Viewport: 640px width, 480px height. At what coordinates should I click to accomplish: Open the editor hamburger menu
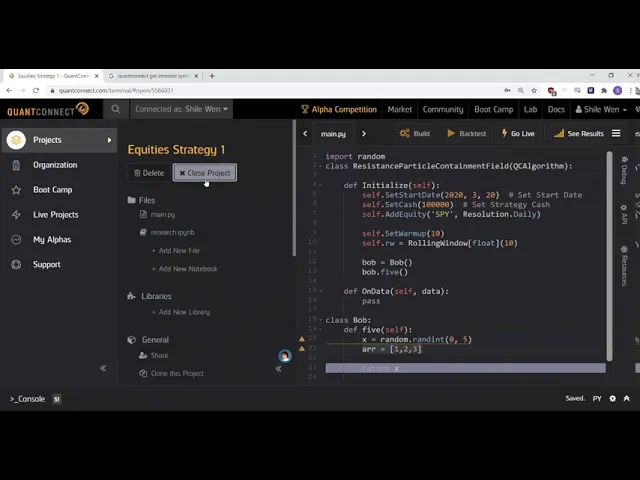coord(616,133)
